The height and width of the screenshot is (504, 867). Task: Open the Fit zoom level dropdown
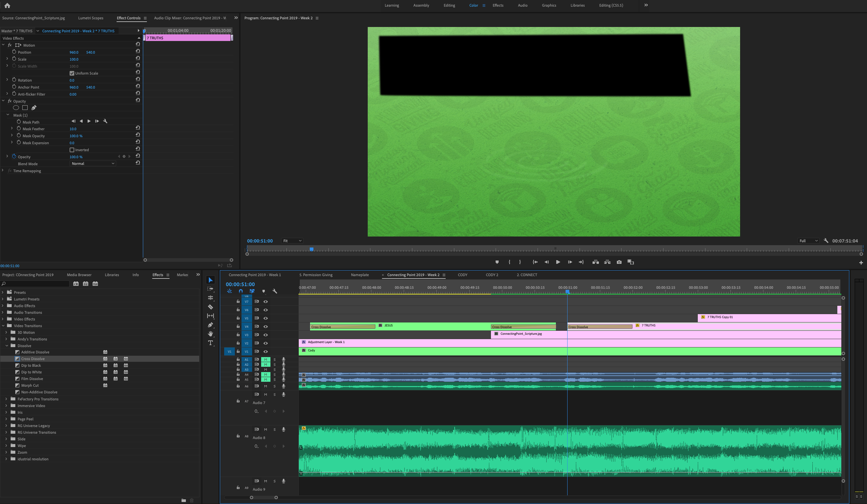(x=292, y=241)
